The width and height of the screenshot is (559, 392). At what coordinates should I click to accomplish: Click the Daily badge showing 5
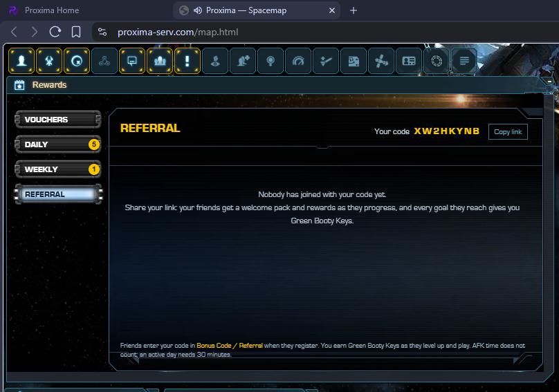pyautogui.click(x=94, y=144)
